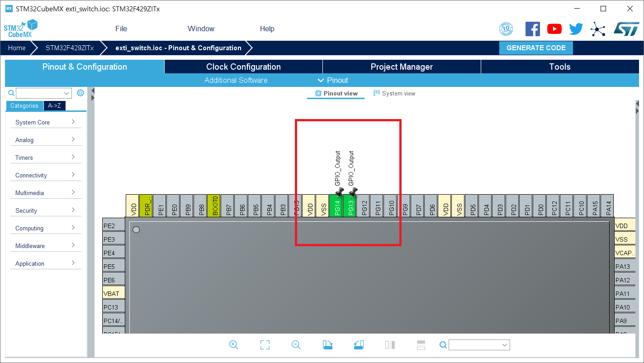Screen dimensions: 644x363
Task: Switch to System view
Action: coord(394,93)
